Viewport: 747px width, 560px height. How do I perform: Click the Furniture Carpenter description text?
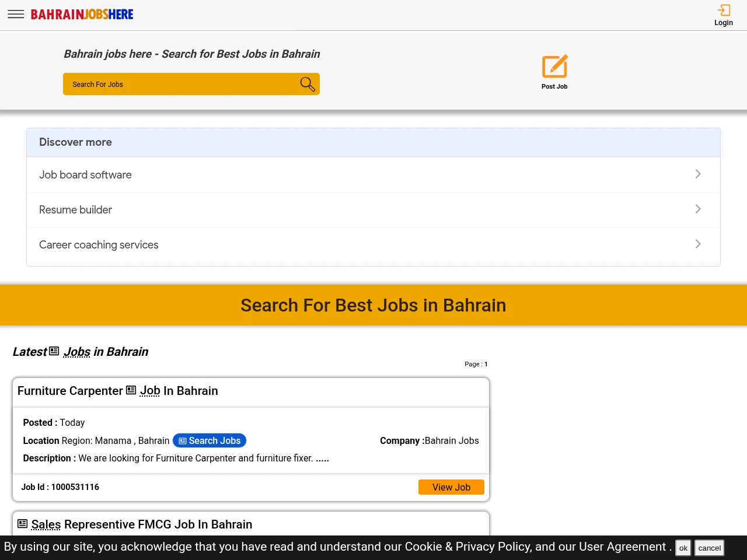point(176,458)
